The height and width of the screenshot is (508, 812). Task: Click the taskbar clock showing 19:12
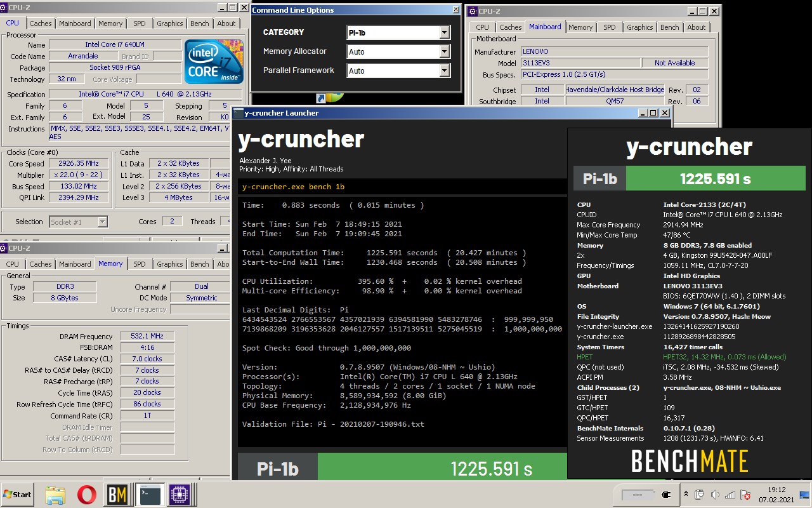point(776,495)
